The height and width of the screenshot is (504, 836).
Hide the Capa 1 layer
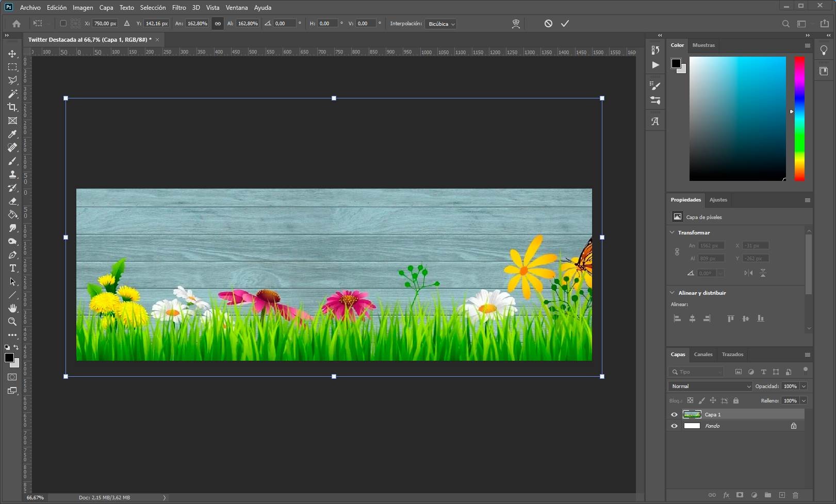[674, 414]
